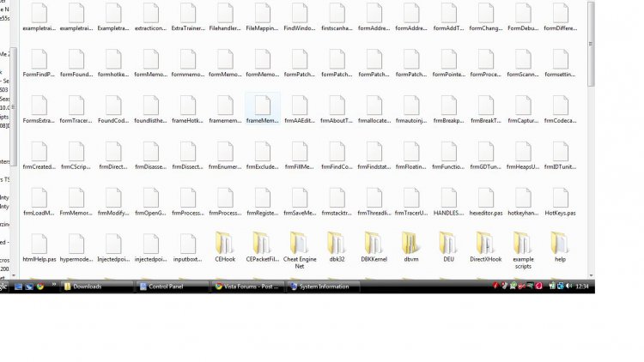Select the formPointe... file icon
The height and width of the screenshot is (362, 644).
point(448,59)
